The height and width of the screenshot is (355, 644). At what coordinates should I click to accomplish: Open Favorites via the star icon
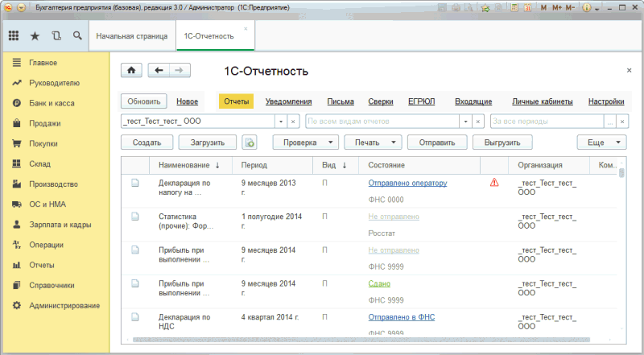point(35,36)
